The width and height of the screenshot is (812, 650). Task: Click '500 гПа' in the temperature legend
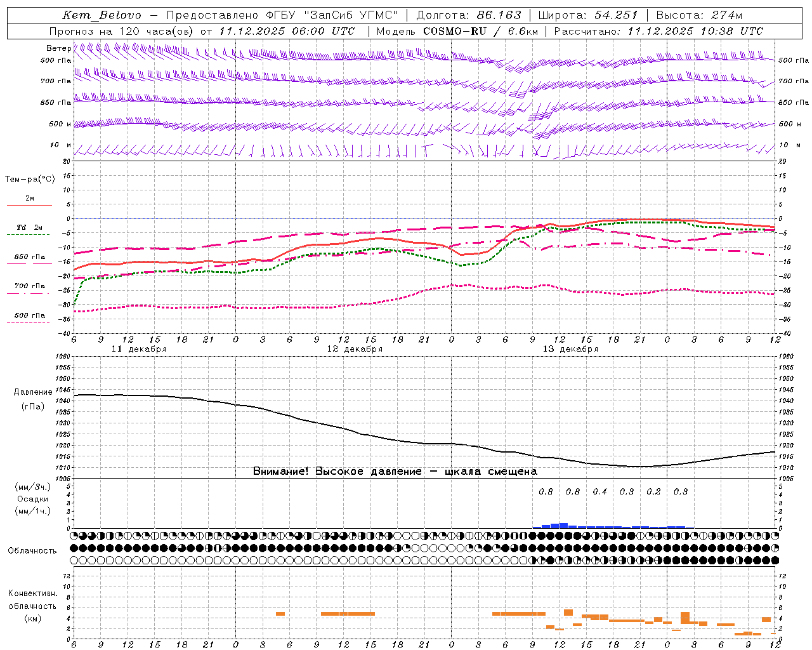pos(30,315)
